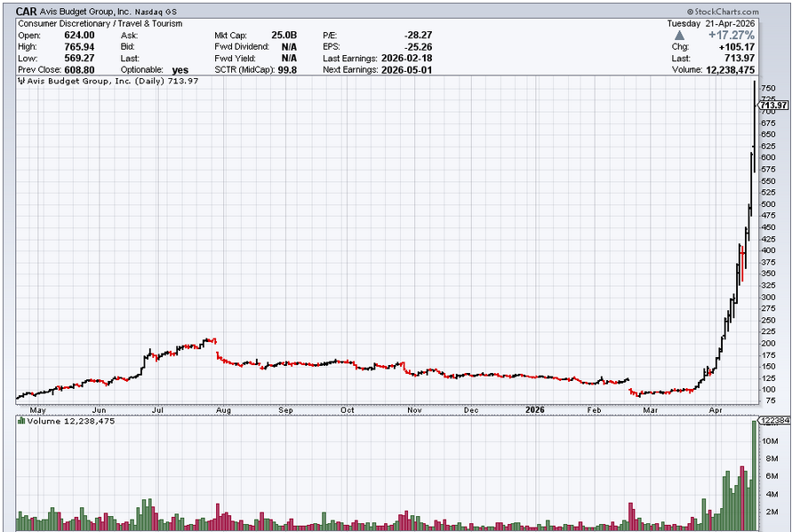Click the Jun date axis label
792x532 pixels.
pyautogui.click(x=99, y=410)
